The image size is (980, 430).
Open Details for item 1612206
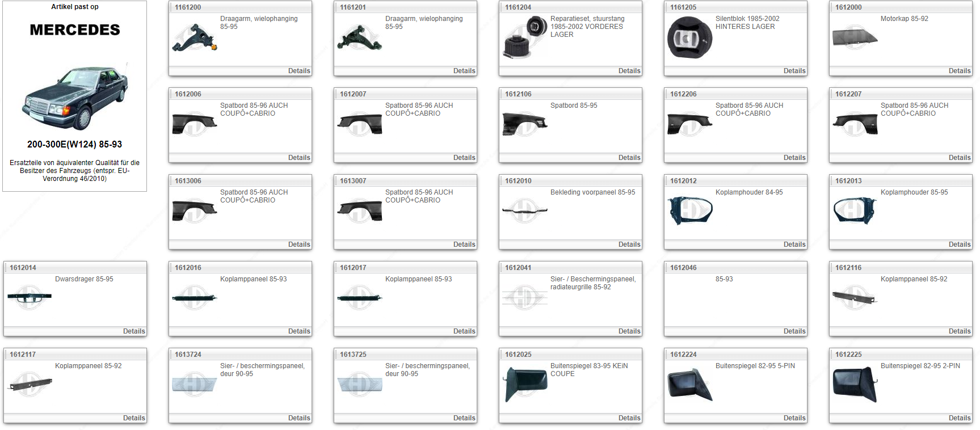(x=794, y=158)
